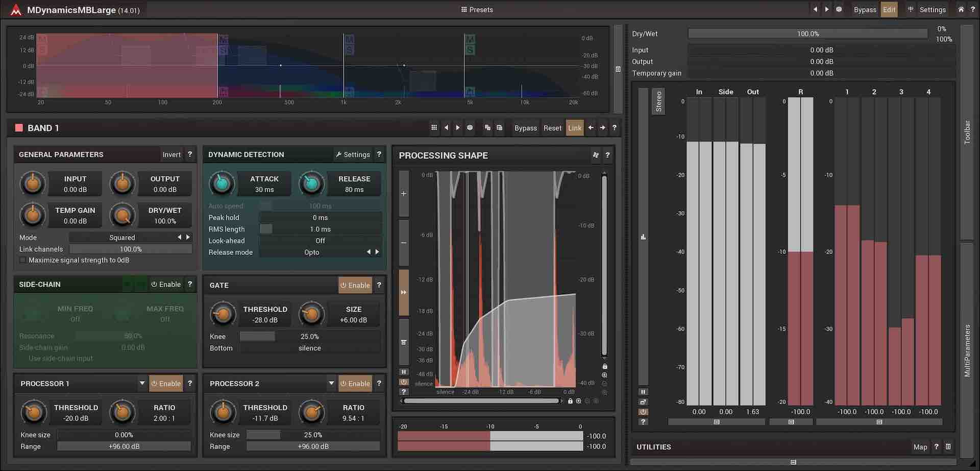Click the band presets grid icon
Viewport: 980px width, 471px height.
[434, 128]
